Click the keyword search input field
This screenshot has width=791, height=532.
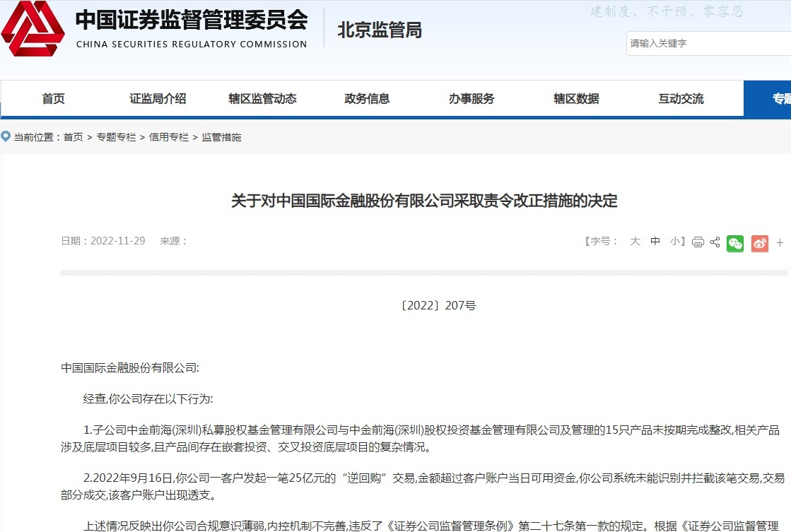click(x=708, y=43)
